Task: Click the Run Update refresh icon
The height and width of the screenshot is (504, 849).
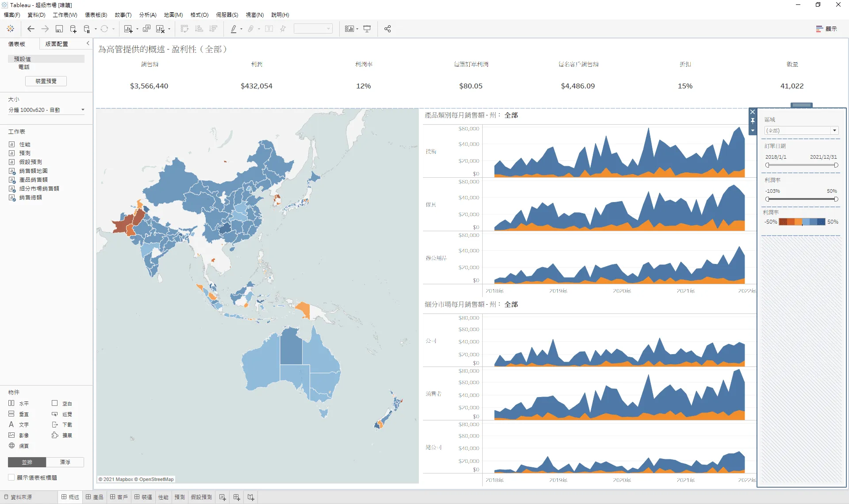Action: [x=104, y=29]
